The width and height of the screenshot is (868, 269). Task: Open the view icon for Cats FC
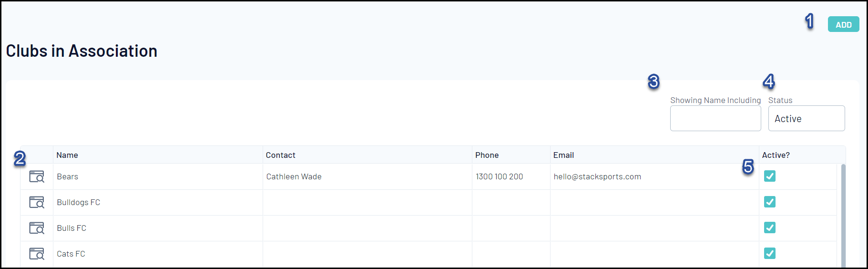pyautogui.click(x=37, y=254)
